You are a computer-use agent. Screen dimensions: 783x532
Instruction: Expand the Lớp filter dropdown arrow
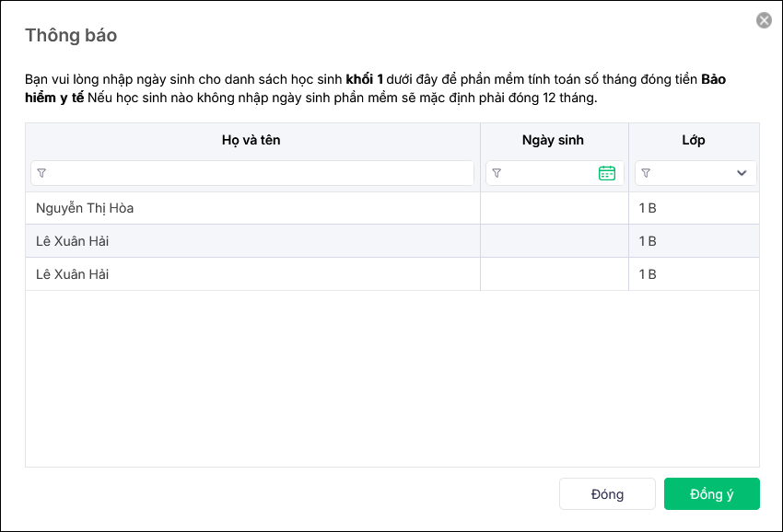742,173
